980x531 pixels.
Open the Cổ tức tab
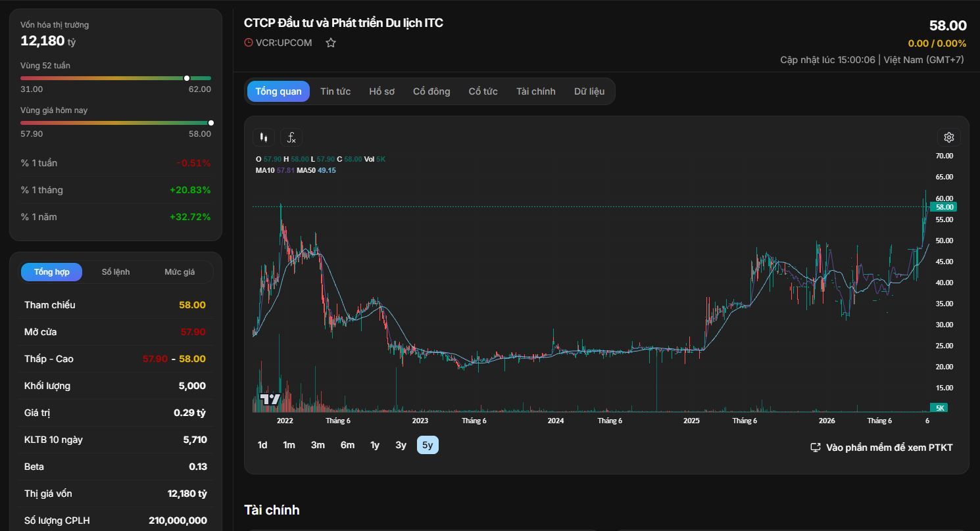point(483,91)
